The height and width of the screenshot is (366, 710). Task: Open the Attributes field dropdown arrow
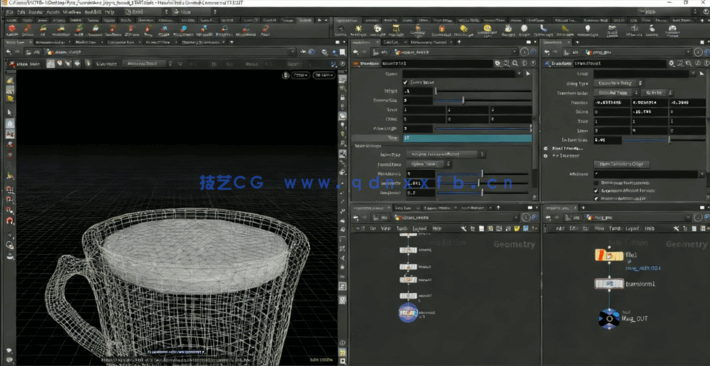(702, 174)
